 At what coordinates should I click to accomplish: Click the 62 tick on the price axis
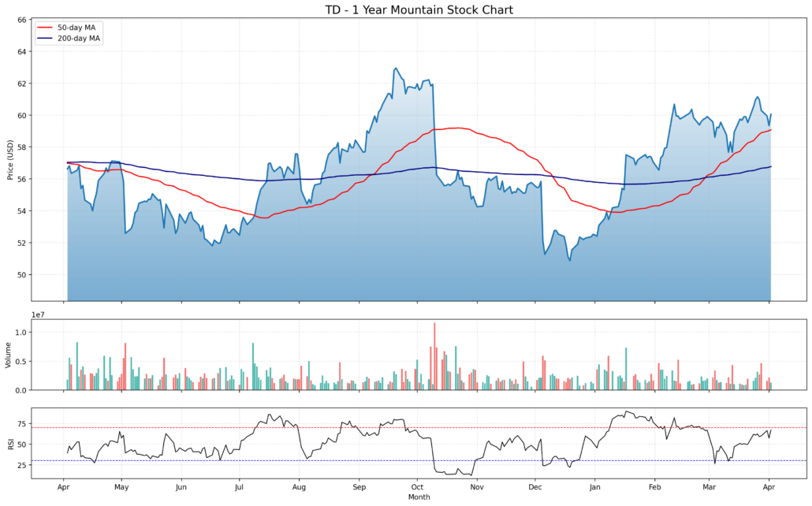pyautogui.click(x=22, y=84)
